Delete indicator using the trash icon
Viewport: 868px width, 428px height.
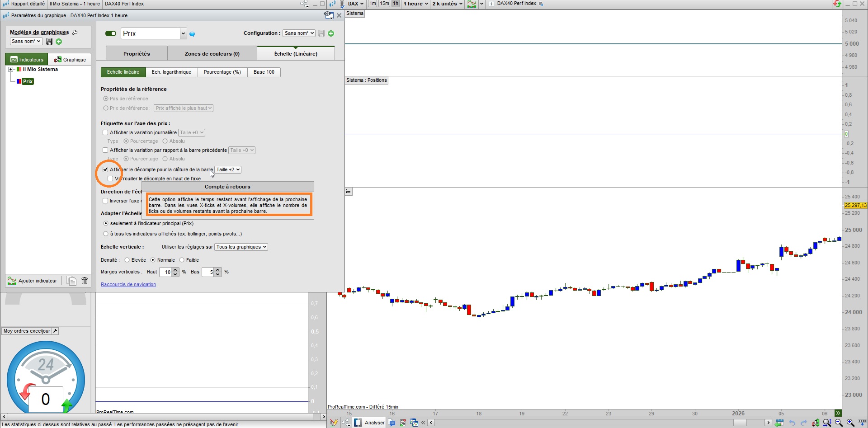85,281
